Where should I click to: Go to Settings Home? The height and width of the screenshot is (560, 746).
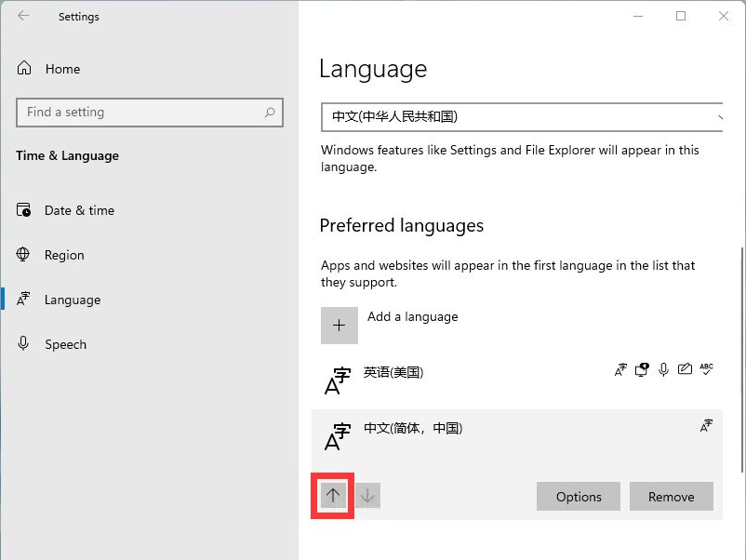[61, 69]
